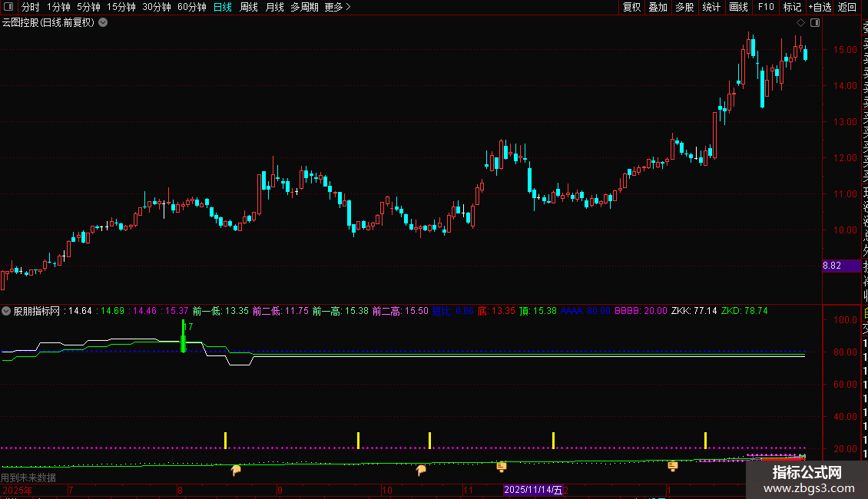The width and height of the screenshot is (868, 499).
Task: Click the first orange hand marker
Action: point(236,471)
